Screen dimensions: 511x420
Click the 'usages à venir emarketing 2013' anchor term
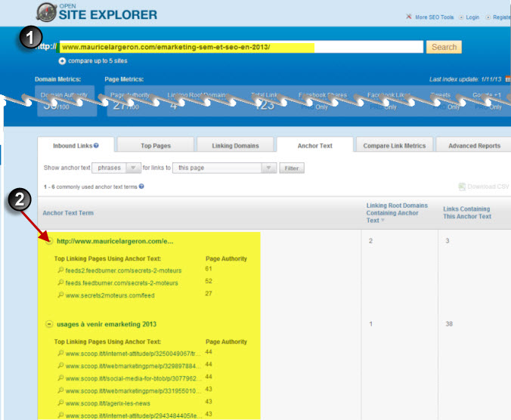point(107,324)
